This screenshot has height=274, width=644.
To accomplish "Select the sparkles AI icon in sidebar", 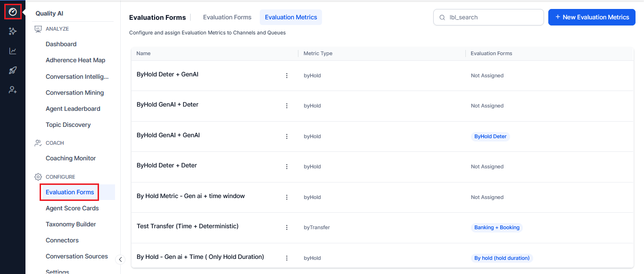I will (x=12, y=31).
